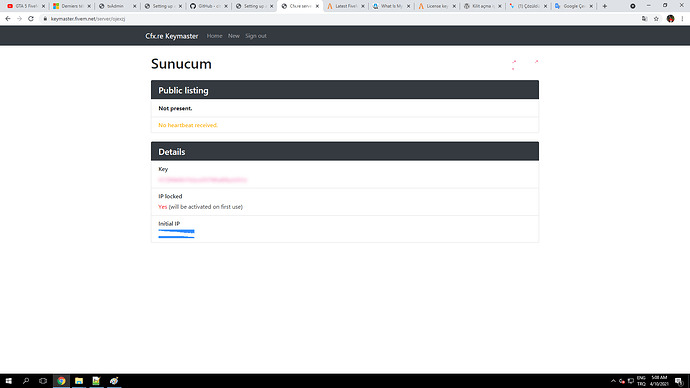Open the notification center icon

[x=679, y=381]
